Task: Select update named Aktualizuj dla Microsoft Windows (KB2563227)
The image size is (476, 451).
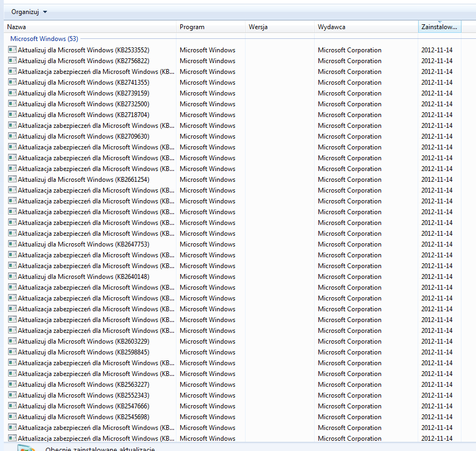Action: click(x=84, y=385)
